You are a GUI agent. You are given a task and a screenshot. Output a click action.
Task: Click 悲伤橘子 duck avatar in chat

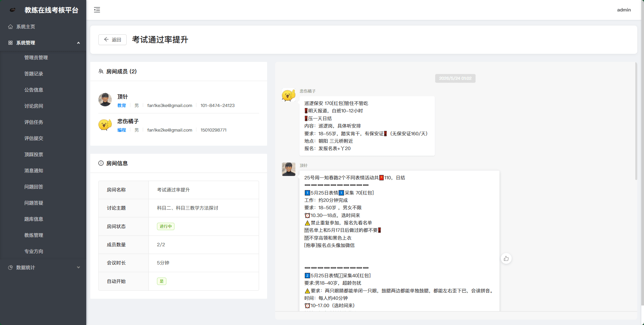[289, 95]
